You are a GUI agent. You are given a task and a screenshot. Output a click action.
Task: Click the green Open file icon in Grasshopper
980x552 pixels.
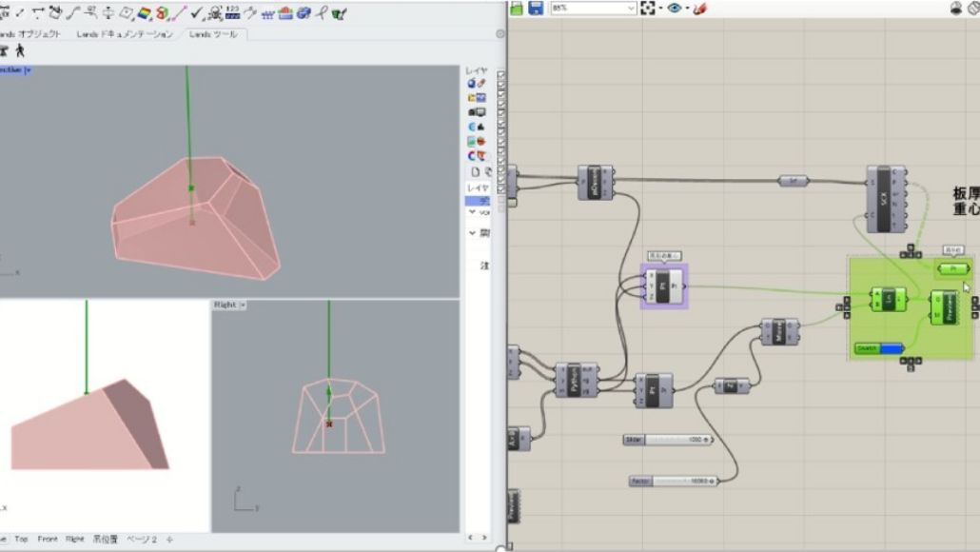[x=517, y=8]
